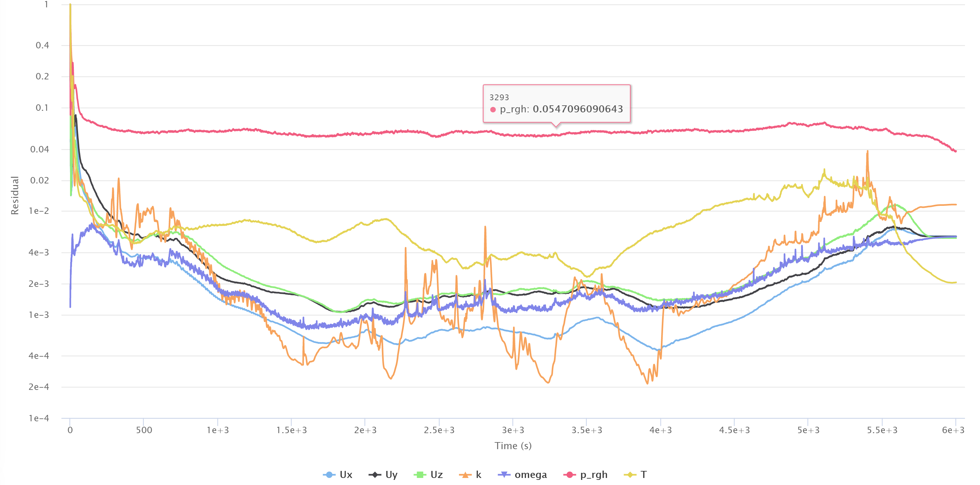Select the 1e-3 tick label on the y-axis

point(39,315)
